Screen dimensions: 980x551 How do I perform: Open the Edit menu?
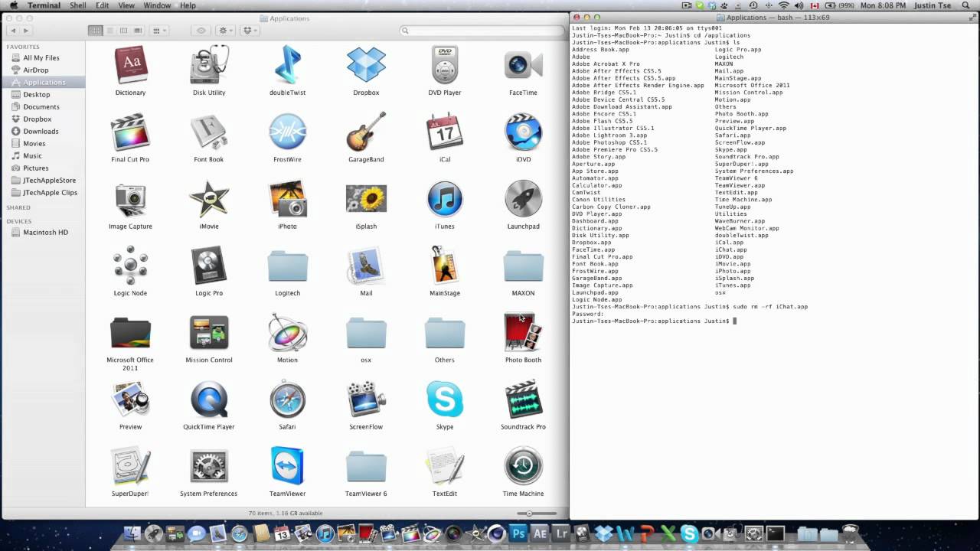(x=102, y=5)
